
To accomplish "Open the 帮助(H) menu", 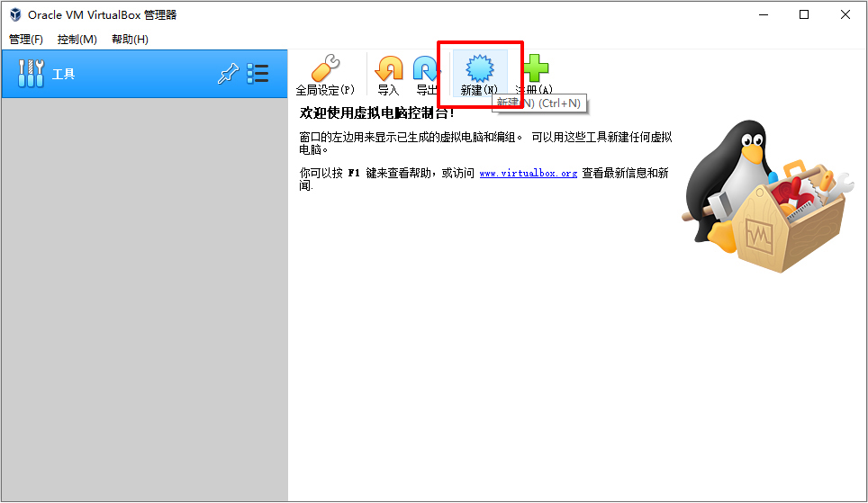I will pyautogui.click(x=130, y=40).
